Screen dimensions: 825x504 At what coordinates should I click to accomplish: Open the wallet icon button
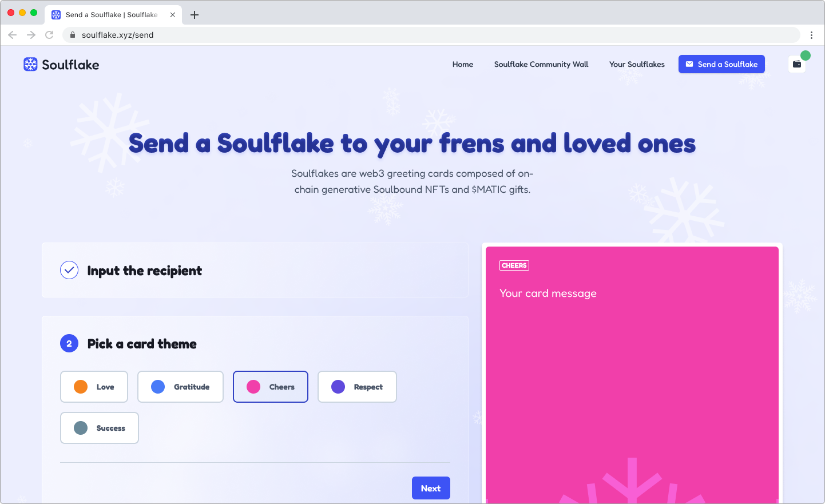point(797,64)
